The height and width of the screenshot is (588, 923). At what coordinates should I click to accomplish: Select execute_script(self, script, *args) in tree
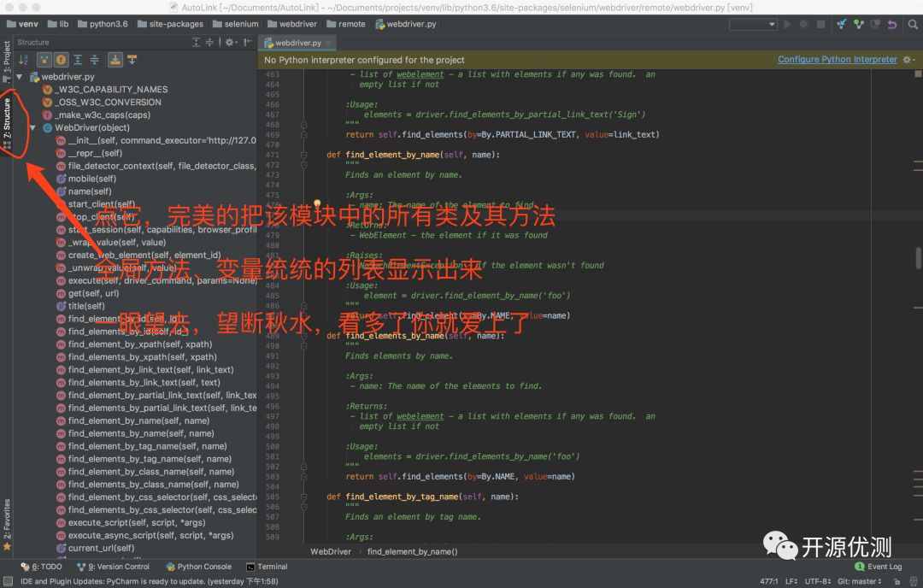click(131, 523)
